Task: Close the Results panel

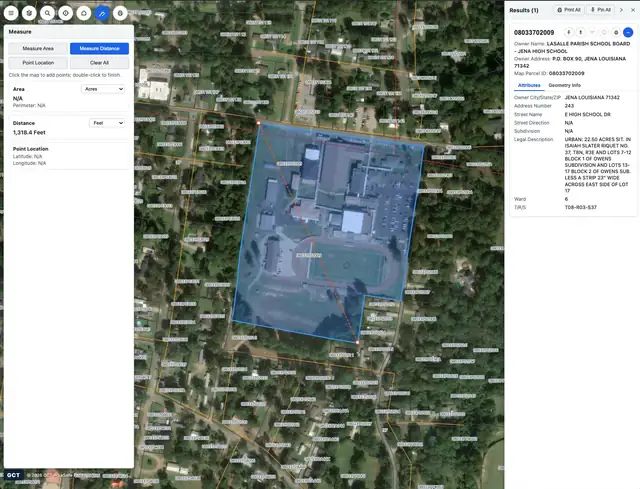Action: coord(633,10)
